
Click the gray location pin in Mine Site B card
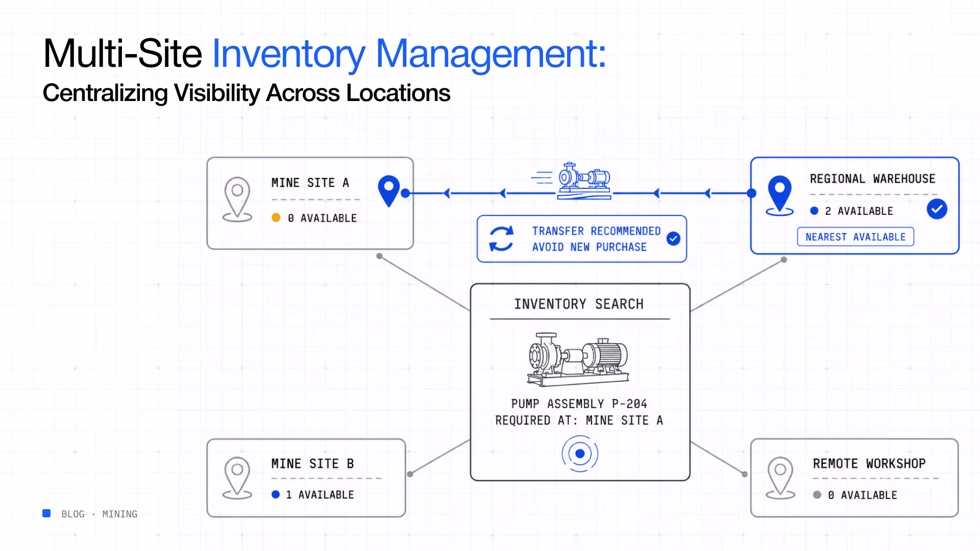237,478
